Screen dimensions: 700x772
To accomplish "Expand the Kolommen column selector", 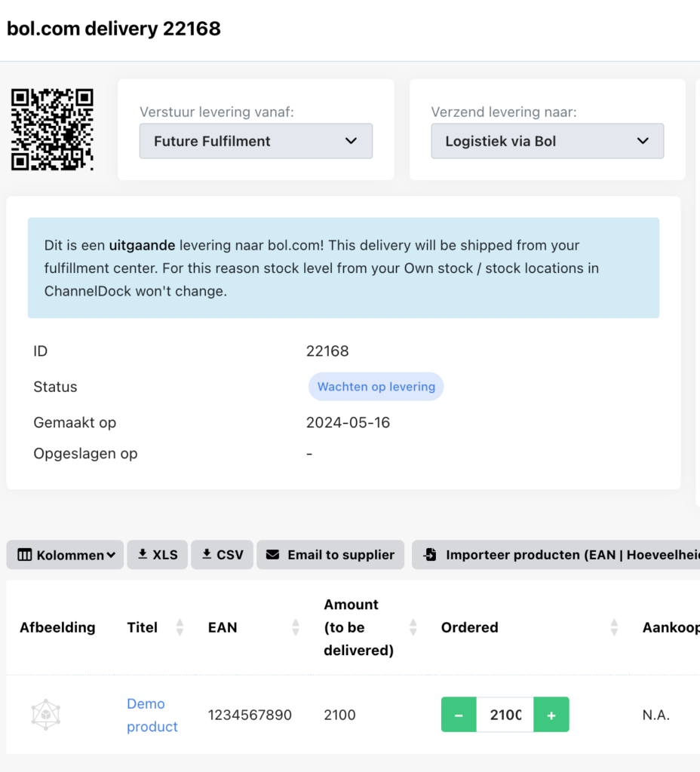I will point(66,555).
